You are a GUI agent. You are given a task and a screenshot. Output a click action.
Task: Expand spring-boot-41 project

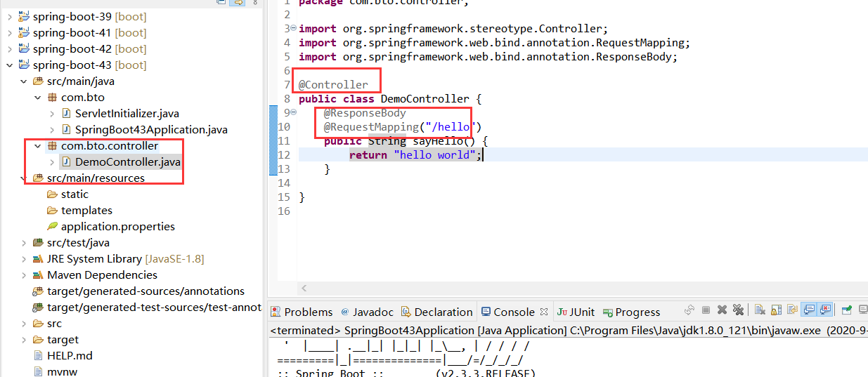tap(9, 32)
